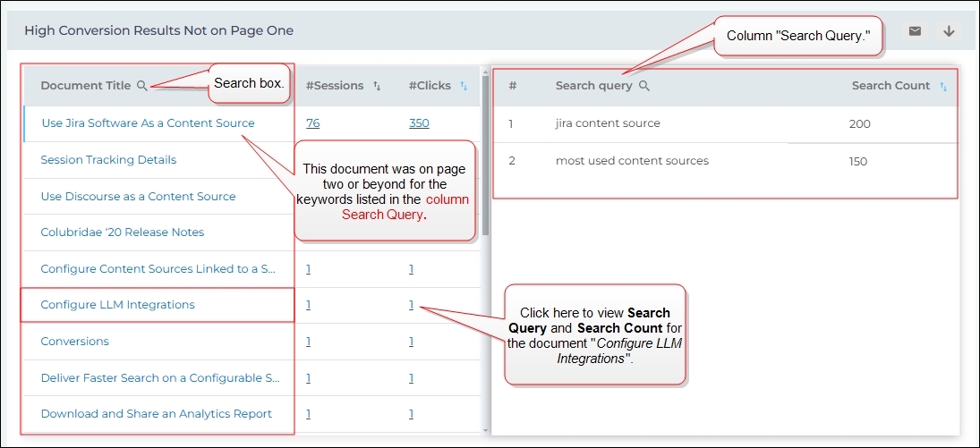The width and height of the screenshot is (980, 448).
Task: Click the email envelope icon
Action: (x=915, y=31)
